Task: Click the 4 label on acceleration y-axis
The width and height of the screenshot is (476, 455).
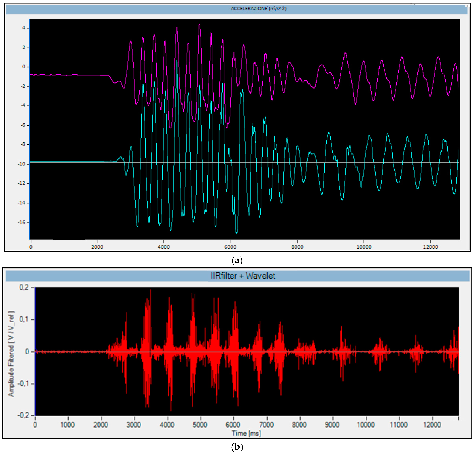Action: tap(24, 28)
